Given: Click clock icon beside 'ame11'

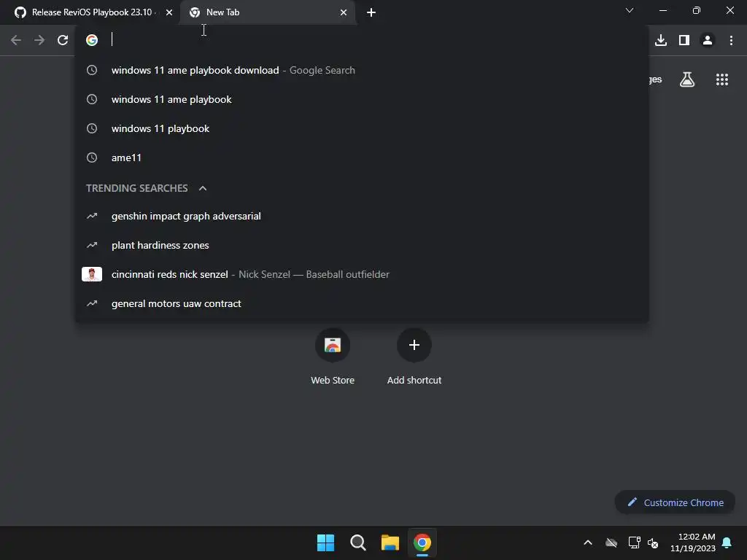Looking at the screenshot, I should click(x=92, y=157).
